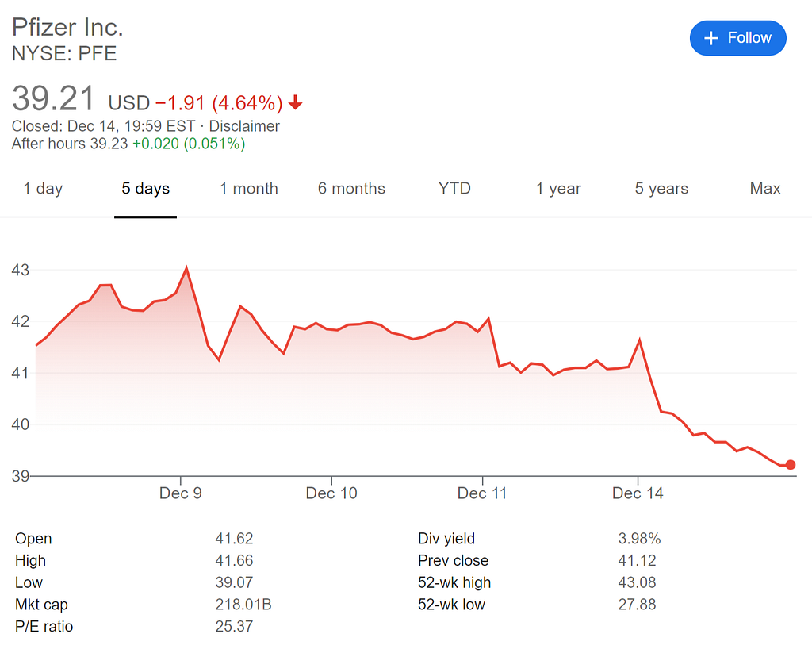
Task: Click the red down arrow icon
Action: (296, 102)
